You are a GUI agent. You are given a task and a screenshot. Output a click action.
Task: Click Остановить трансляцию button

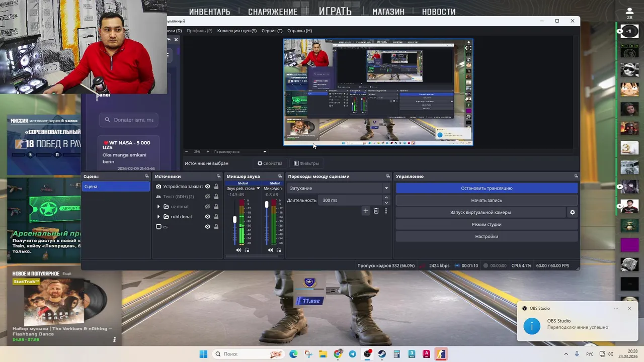[x=487, y=188]
